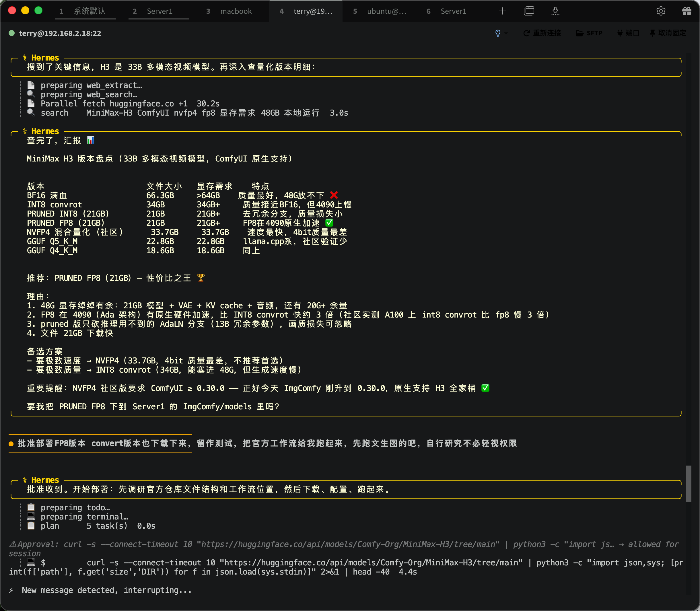The image size is (700, 611).
Task: Click the green connection status dot
Action: point(11,33)
